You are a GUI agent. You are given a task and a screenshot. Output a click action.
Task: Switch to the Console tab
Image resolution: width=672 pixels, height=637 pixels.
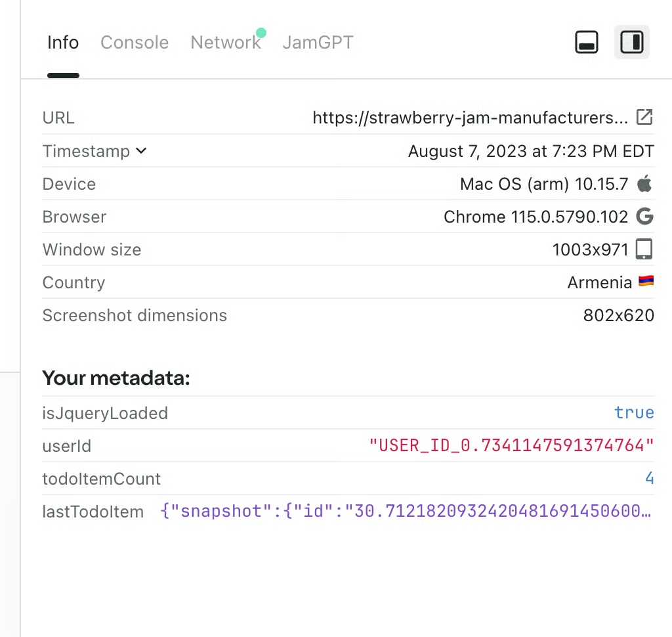[x=135, y=43]
